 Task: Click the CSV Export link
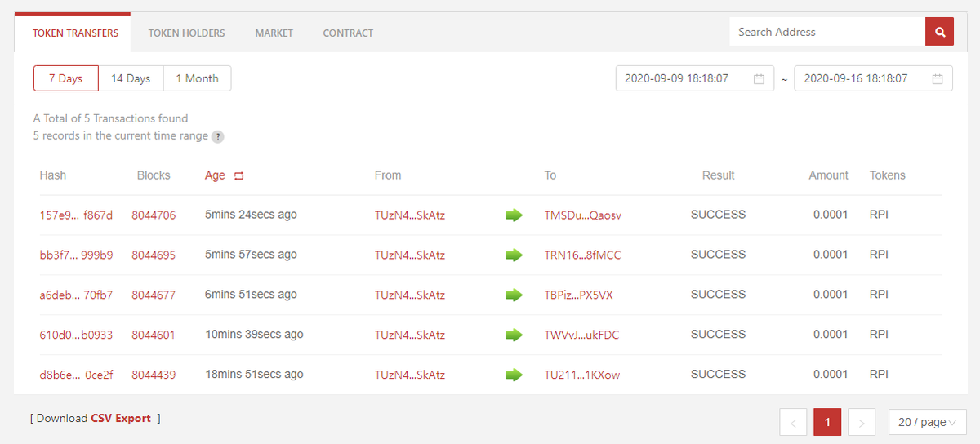point(121,418)
